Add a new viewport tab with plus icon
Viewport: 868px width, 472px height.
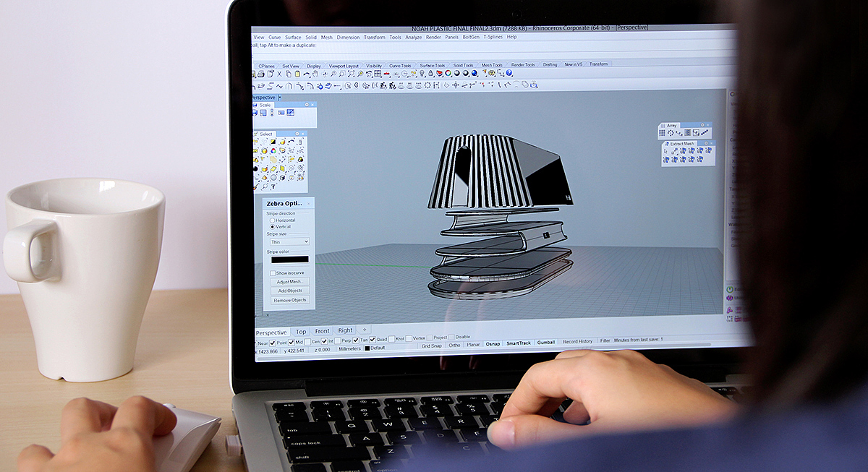point(365,330)
